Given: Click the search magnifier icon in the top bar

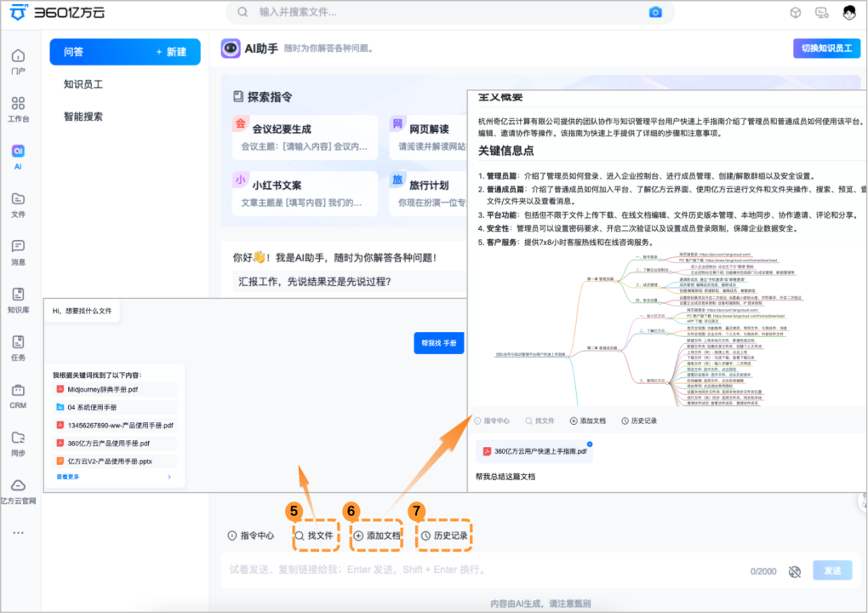Looking at the screenshot, I should [243, 12].
